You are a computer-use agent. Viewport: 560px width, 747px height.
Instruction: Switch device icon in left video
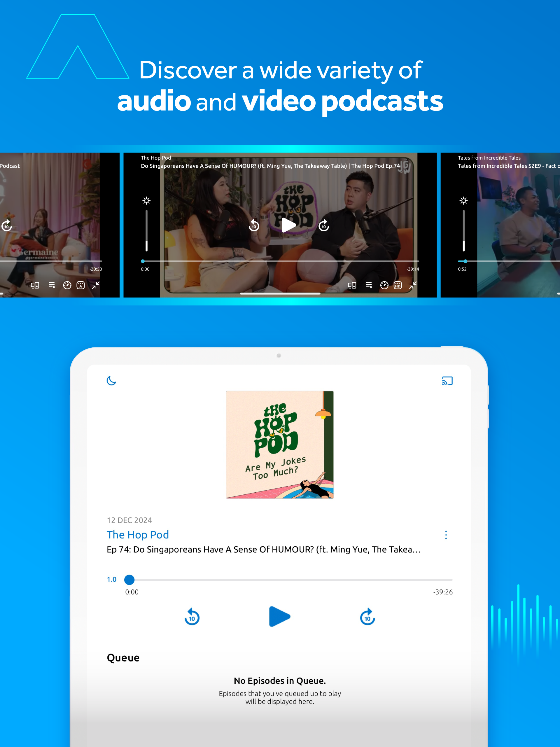tap(35, 285)
